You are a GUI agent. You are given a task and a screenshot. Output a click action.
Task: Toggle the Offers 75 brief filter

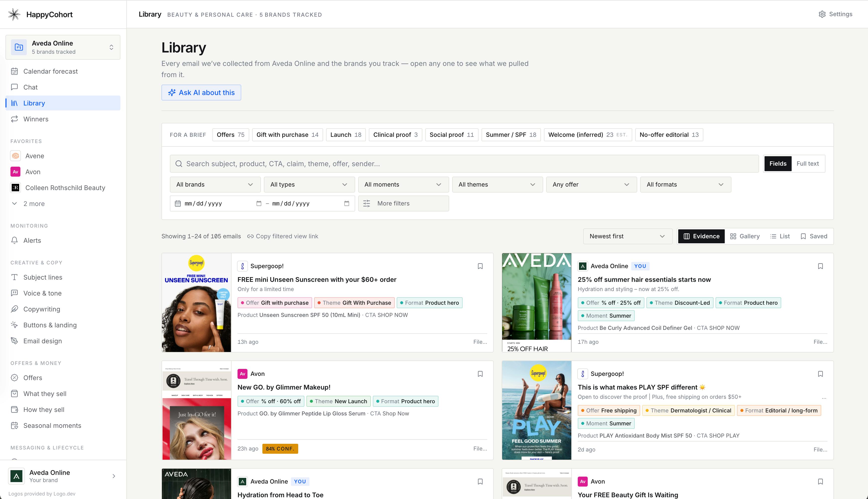231,135
